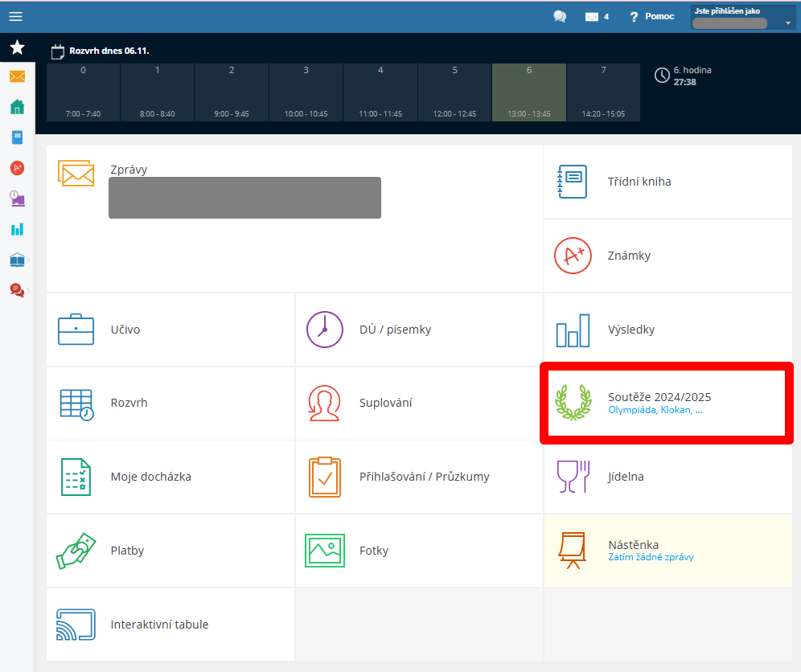Click the Moje docházka checklist icon
Screen dimensions: 801x672
pyautogui.click(x=76, y=477)
